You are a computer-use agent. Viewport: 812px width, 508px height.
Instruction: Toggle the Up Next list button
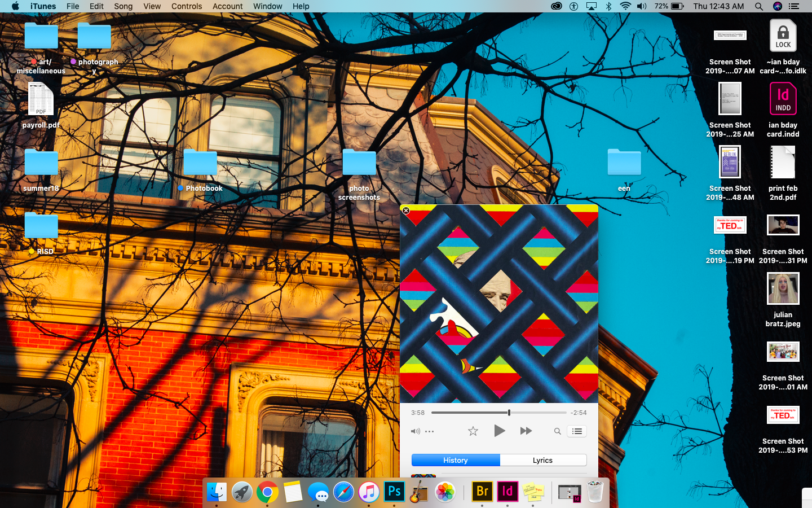click(577, 431)
